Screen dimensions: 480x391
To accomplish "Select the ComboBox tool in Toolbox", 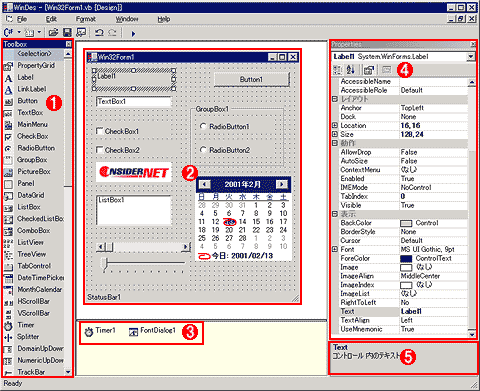I will point(33,231).
